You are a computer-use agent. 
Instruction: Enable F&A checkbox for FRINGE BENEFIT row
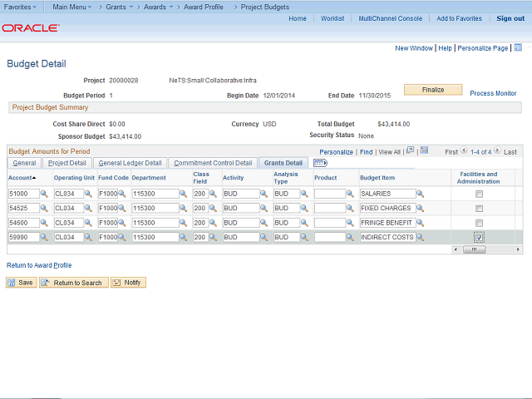point(478,224)
